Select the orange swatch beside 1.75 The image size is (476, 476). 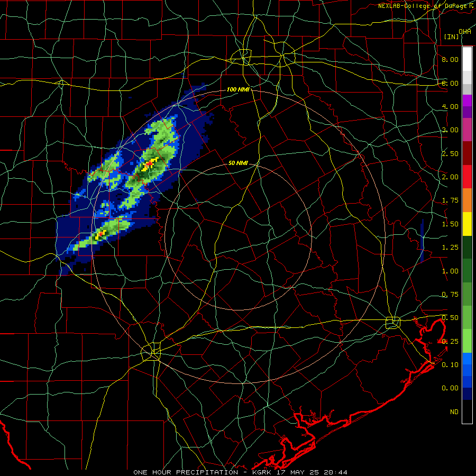tap(467, 200)
